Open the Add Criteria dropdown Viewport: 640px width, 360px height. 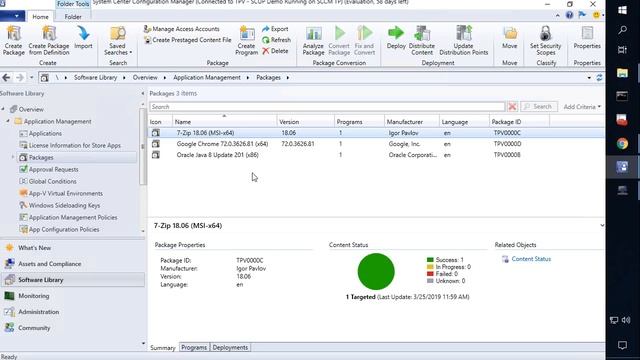point(582,107)
